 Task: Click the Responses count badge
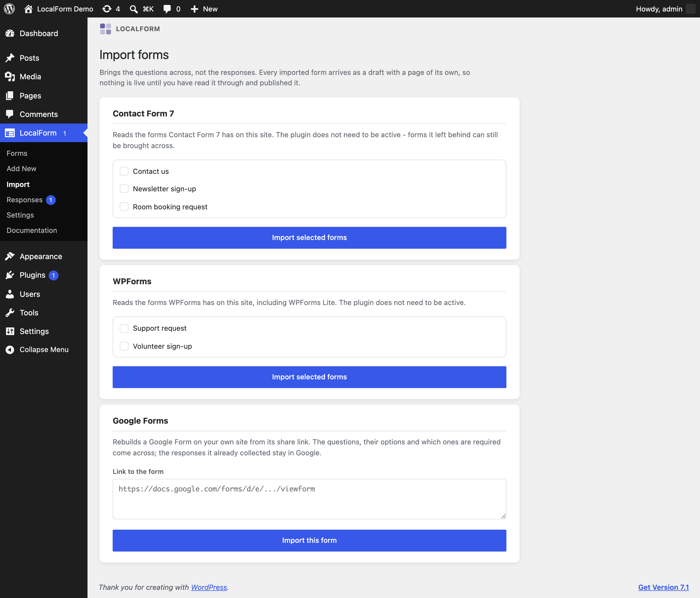[x=51, y=200]
